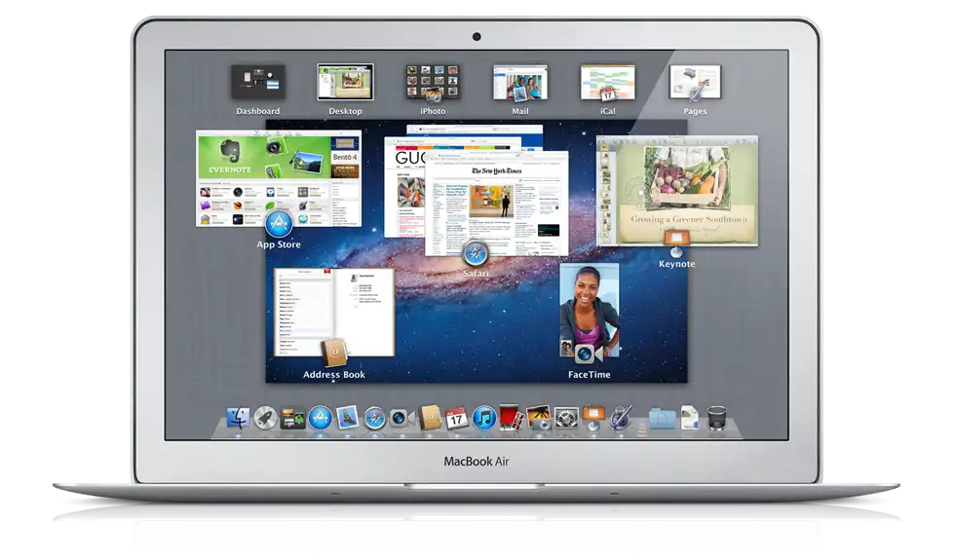Click the Trash icon in dock

717,419
